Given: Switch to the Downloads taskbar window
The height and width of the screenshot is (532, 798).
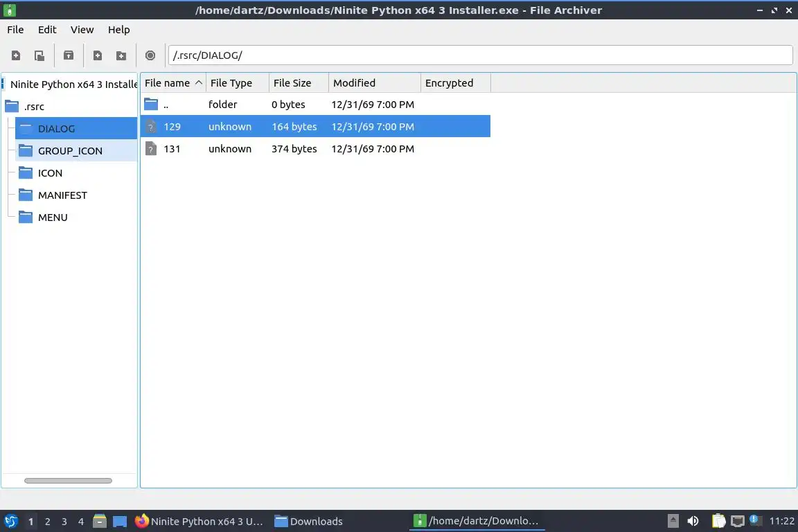Looking at the screenshot, I should [x=309, y=522].
